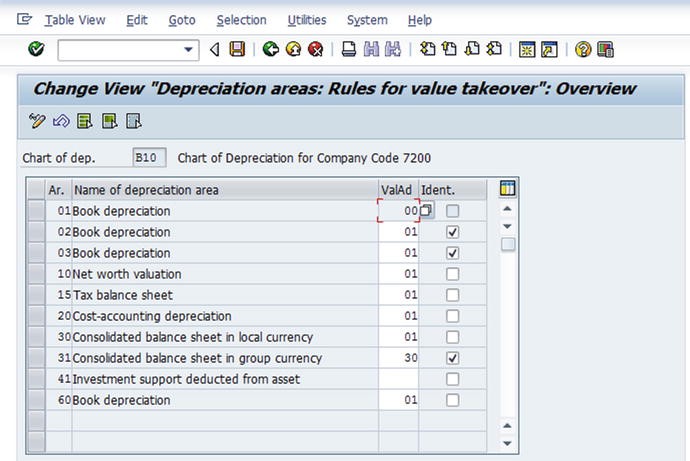Open the command field dropdown arrow

pos(188,50)
